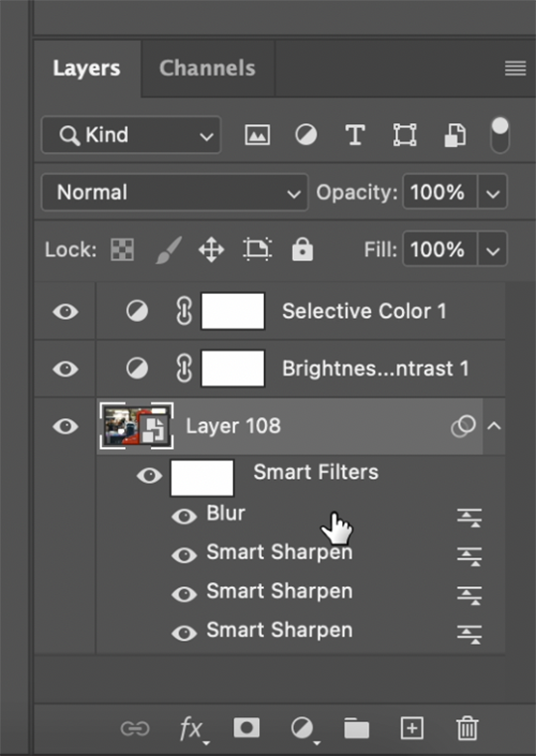The width and height of the screenshot is (536, 756).
Task: Click the Opacity value field
Action: pyautogui.click(x=439, y=193)
